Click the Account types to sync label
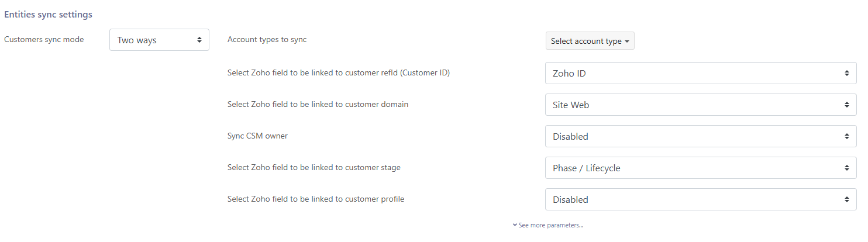Image resolution: width=868 pixels, height=242 pixels. point(267,40)
